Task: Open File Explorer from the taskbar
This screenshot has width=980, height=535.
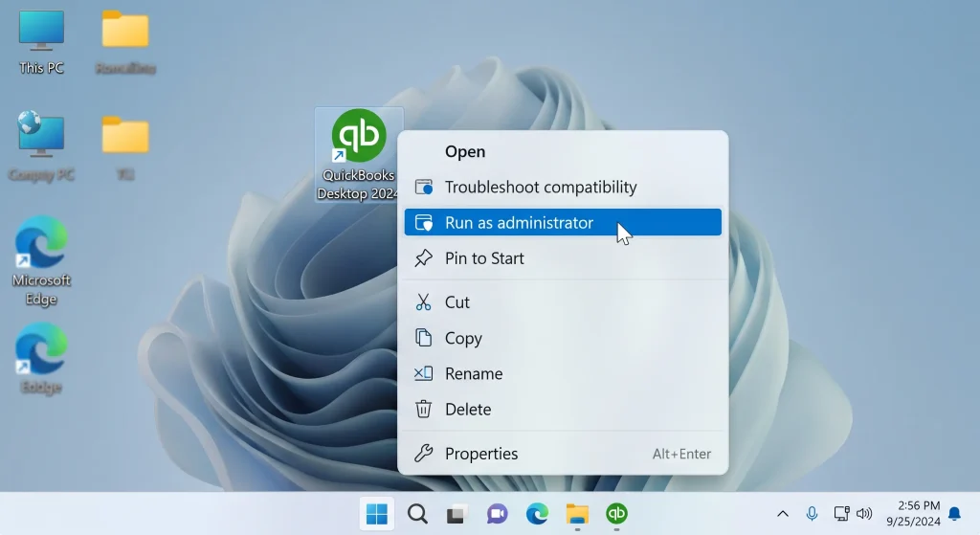Action: click(x=577, y=514)
